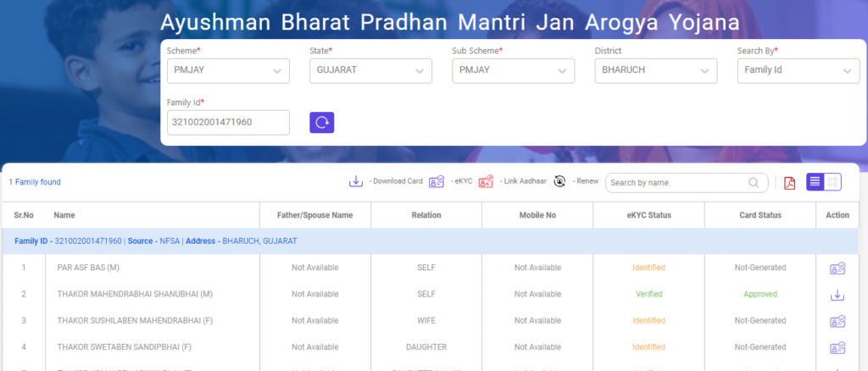Click the PDF export icon
Image resolution: width=868 pixels, height=371 pixels.
[x=790, y=182]
